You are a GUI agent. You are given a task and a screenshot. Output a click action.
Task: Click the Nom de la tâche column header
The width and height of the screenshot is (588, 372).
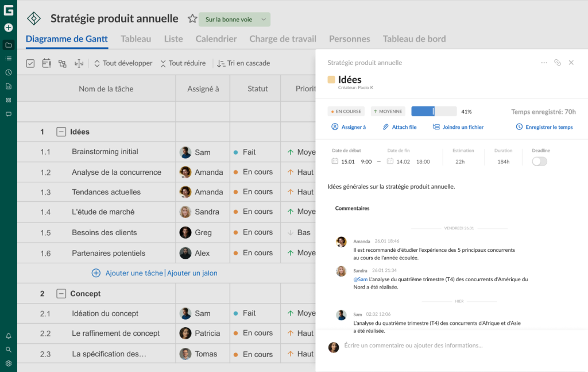tap(106, 89)
